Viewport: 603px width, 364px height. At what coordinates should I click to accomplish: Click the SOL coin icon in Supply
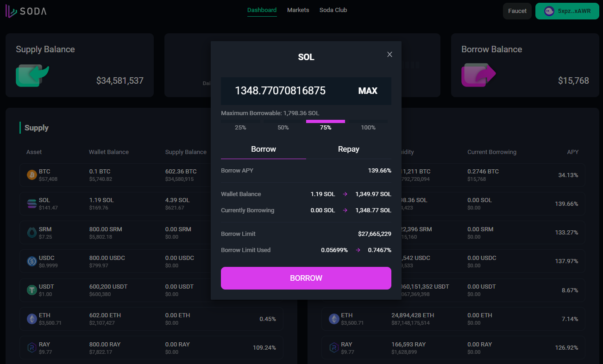click(32, 204)
